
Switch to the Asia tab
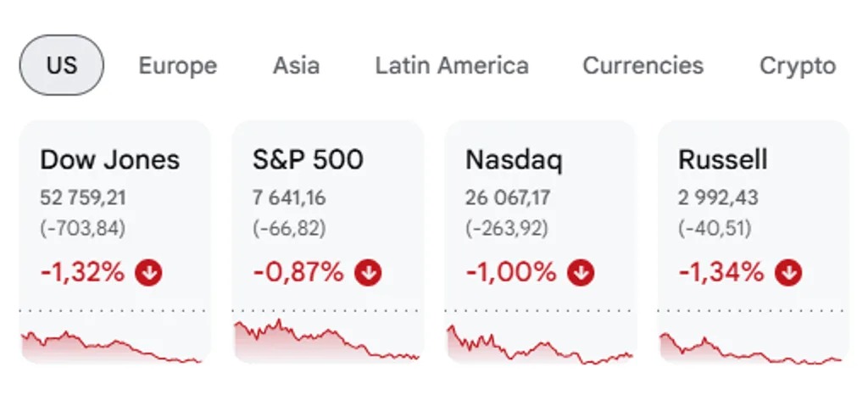point(296,66)
